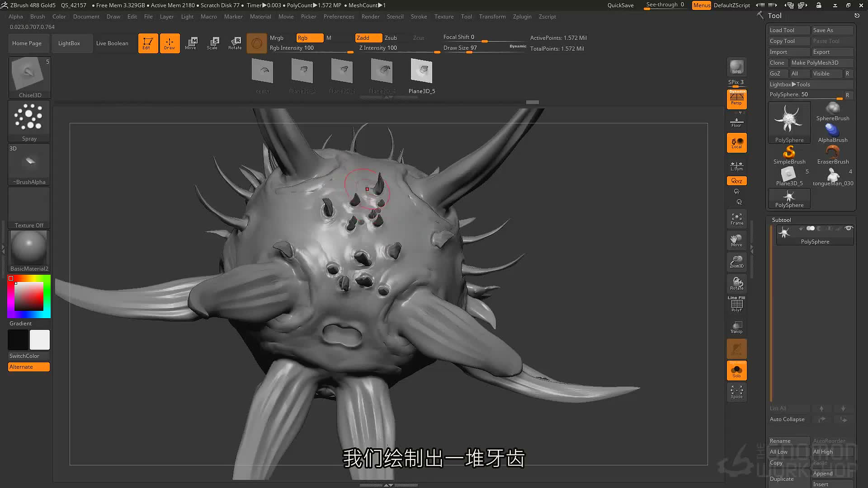Screen dimensions: 868x488
Task: Collapse the Subtool palette section
Action: point(781,220)
